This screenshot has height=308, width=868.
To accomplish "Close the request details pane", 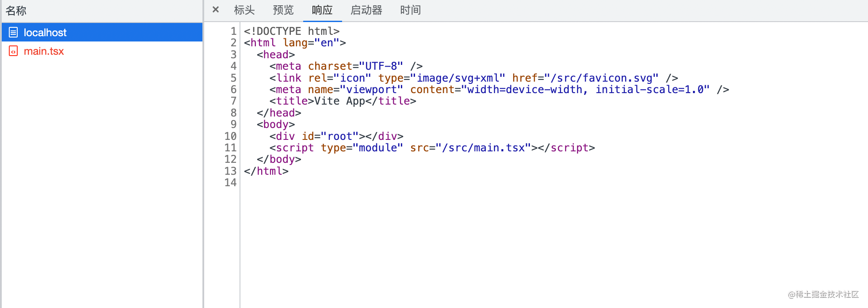I will (216, 10).
